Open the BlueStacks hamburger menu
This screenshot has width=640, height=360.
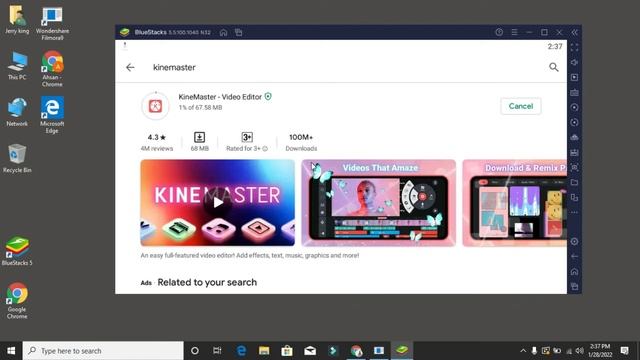(514, 32)
